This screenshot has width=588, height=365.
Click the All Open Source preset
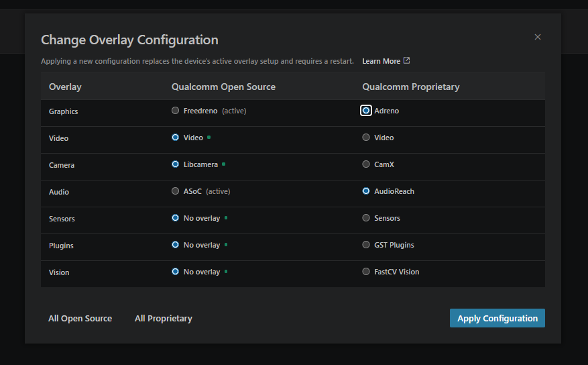pyautogui.click(x=80, y=318)
